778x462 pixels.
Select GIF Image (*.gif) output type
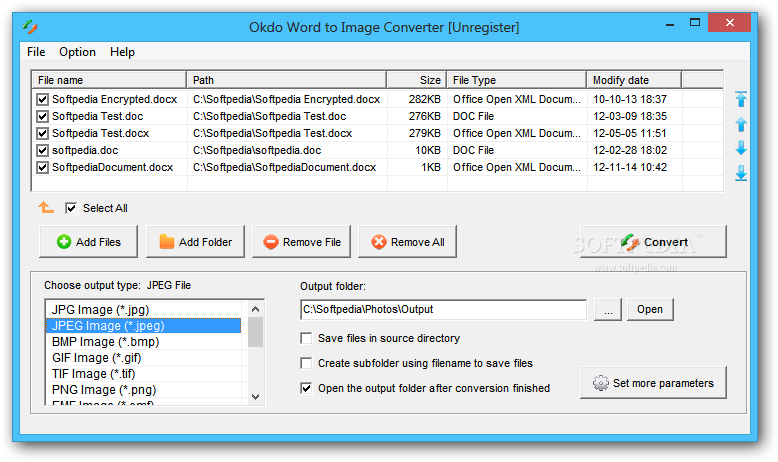[x=144, y=358]
